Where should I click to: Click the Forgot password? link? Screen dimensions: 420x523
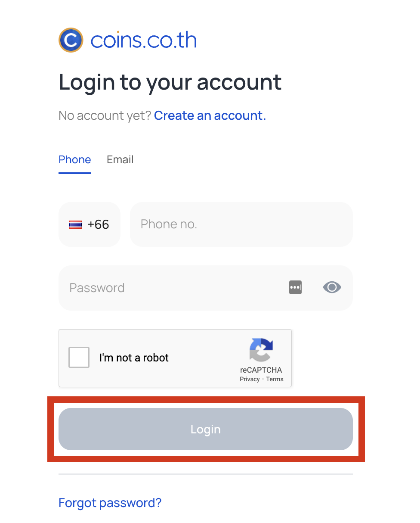tap(110, 503)
